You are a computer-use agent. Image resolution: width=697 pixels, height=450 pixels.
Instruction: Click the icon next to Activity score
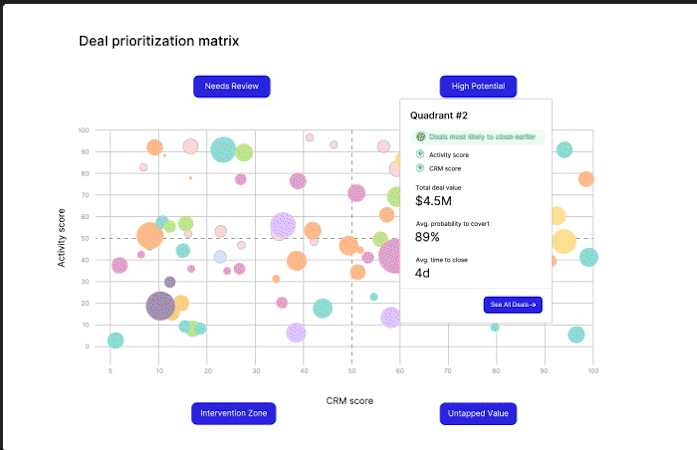point(421,154)
